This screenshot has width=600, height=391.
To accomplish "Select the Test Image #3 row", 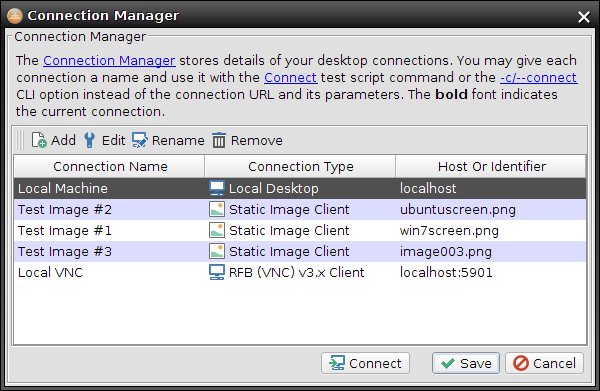I will point(300,251).
